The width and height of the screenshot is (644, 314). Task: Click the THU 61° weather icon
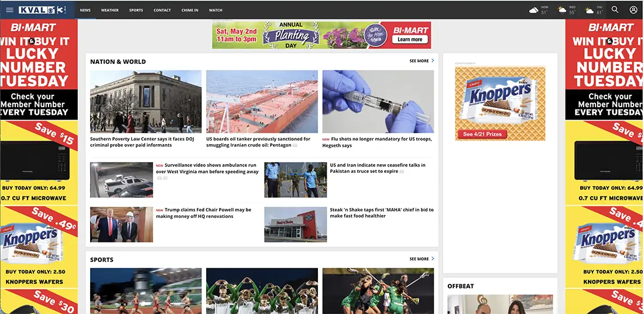tap(590, 11)
